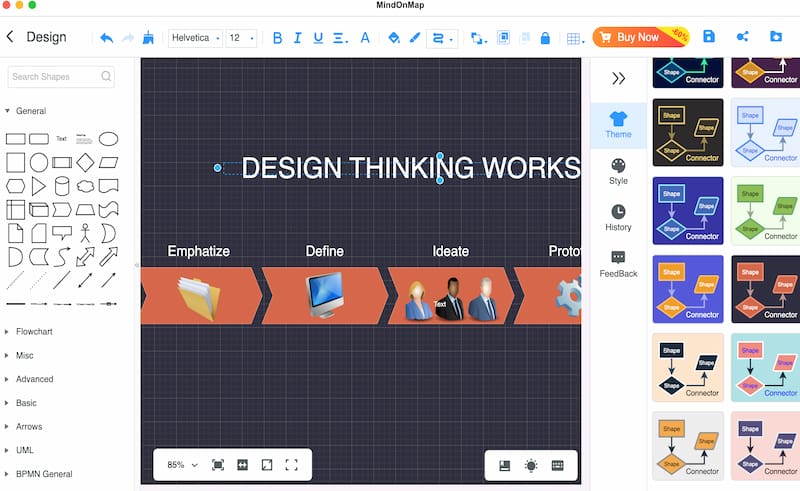The width and height of the screenshot is (800, 491).
Task: Open the table insert dropdown
Action: tap(576, 39)
